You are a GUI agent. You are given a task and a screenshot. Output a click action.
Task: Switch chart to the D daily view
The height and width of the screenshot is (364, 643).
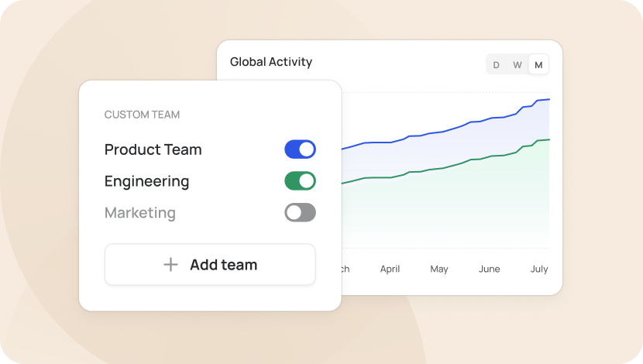pos(496,65)
